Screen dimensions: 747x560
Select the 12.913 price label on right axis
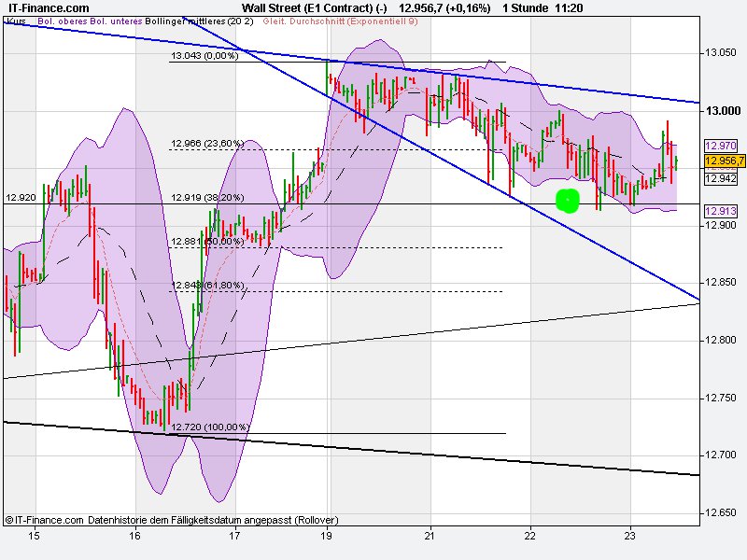722,213
